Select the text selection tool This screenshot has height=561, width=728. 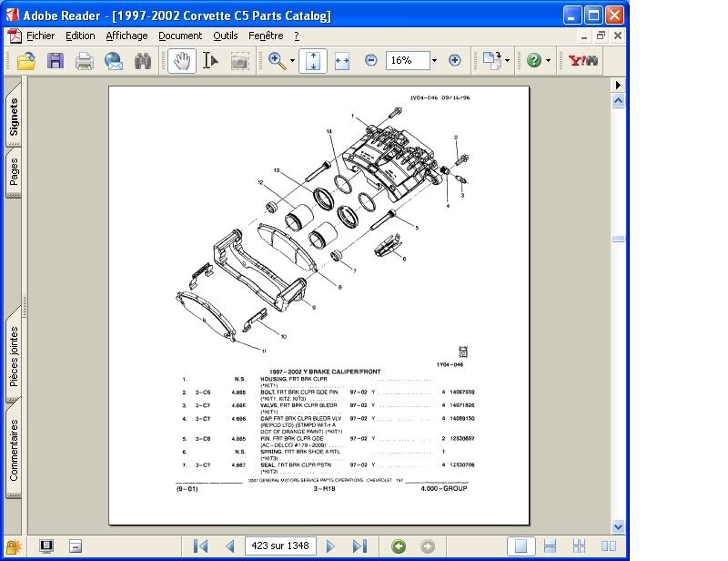click(210, 61)
